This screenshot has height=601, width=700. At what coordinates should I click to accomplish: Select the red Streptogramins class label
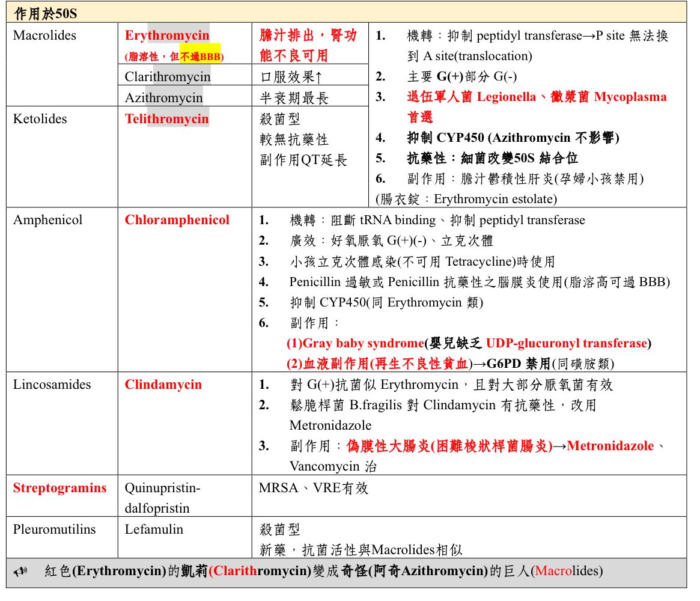click(x=59, y=488)
